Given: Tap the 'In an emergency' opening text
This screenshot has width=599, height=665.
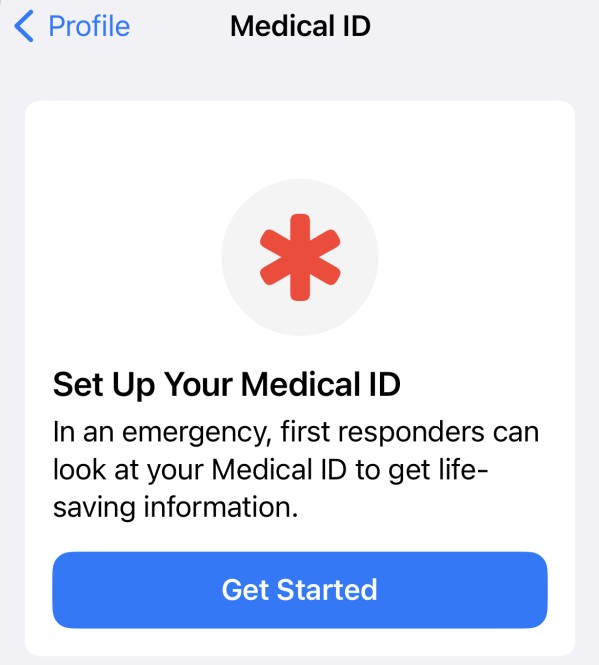Looking at the screenshot, I should pyautogui.click(x=161, y=433).
